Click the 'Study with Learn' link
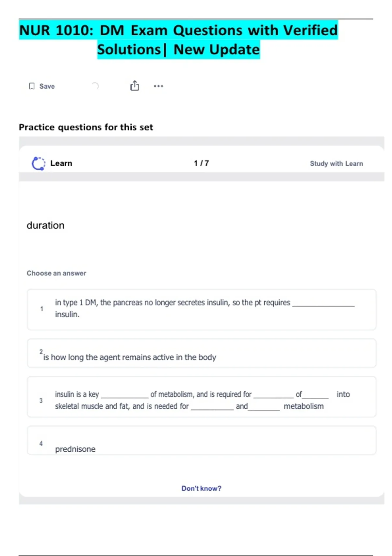 point(336,164)
